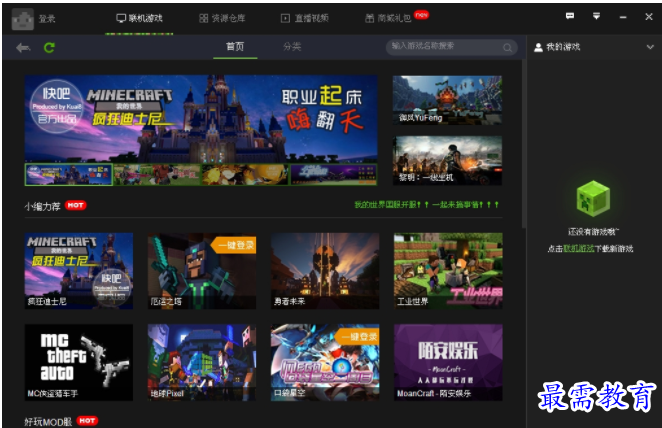Click the green 联机游戏 link in the empty games message
This screenshot has height=428, width=662.
tap(578, 249)
